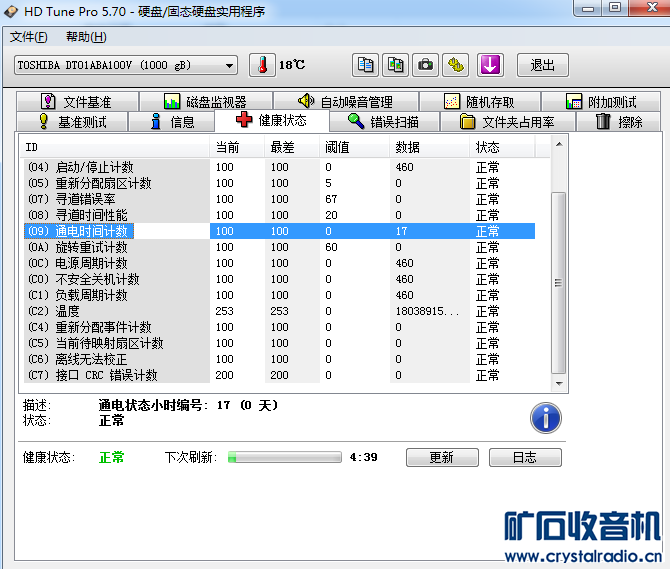The image size is (670, 569).
Task: Open the 帮助(H) menu
Action: pos(86,37)
